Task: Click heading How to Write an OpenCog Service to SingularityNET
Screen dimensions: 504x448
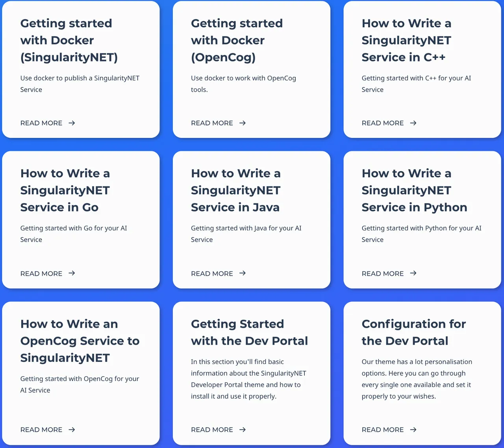Action: tap(80, 341)
